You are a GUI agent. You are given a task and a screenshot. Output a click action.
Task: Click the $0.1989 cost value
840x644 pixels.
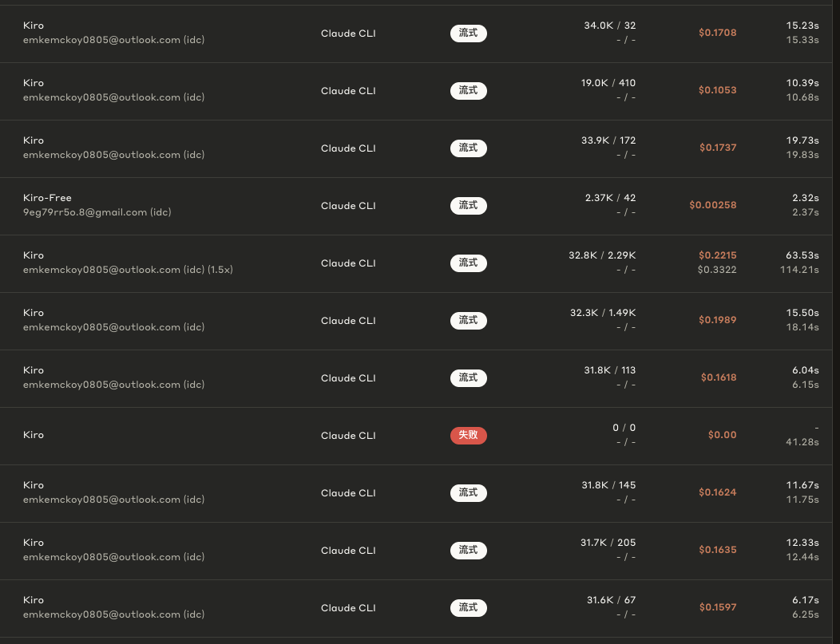(717, 319)
